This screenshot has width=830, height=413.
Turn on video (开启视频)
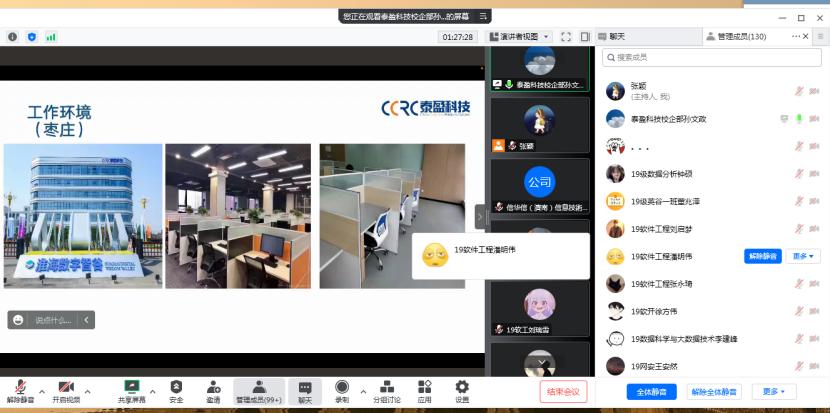point(66,388)
